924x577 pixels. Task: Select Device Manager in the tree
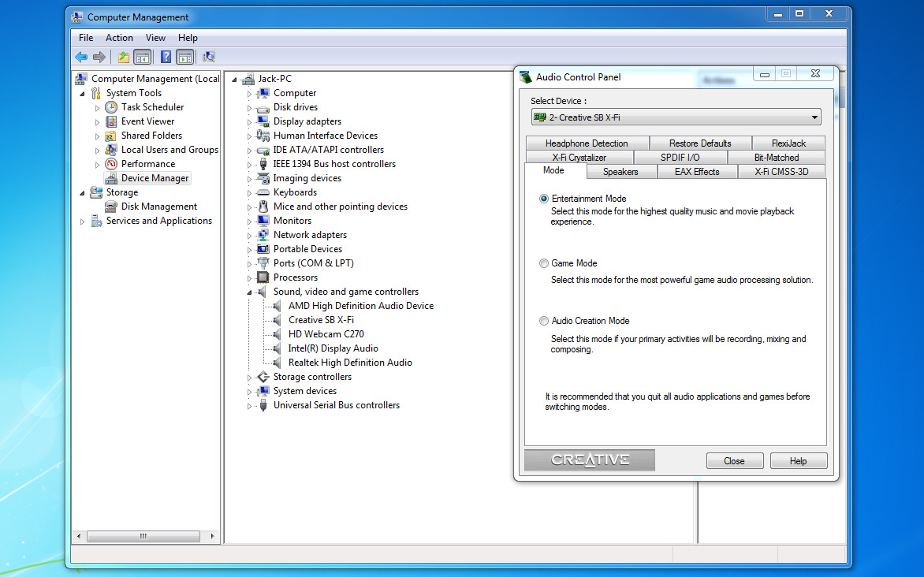pyautogui.click(x=155, y=178)
